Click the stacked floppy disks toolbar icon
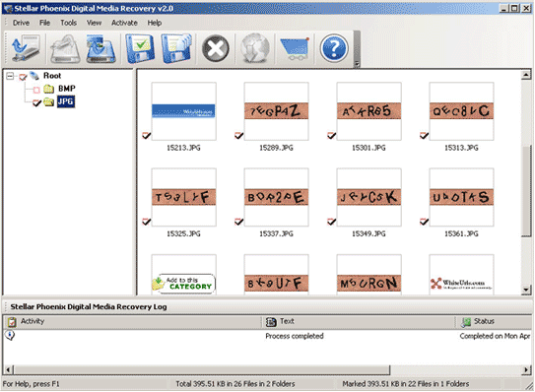Viewport: 535px width, 392px height. (x=176, y=48)
